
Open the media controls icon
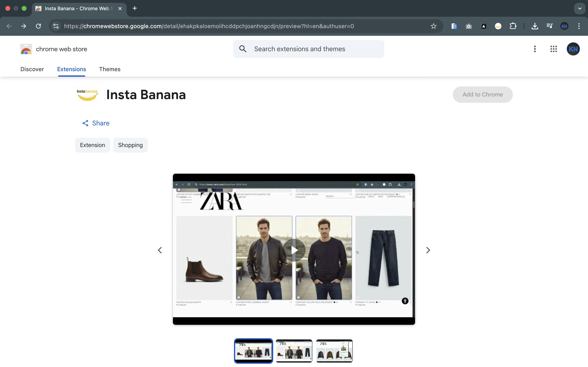click(x=550, y=26)
